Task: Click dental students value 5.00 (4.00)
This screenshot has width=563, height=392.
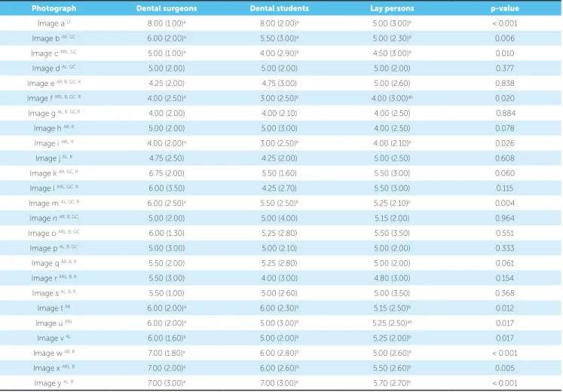Action: [x=280, y=219]
